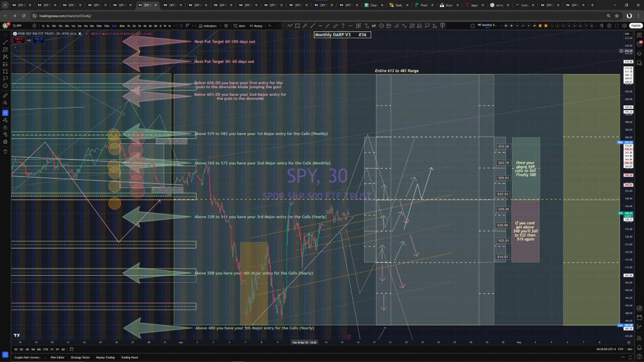Open the Crypto Pairs Screener tab
644x362 pixels.
click(x=27, y=357)
